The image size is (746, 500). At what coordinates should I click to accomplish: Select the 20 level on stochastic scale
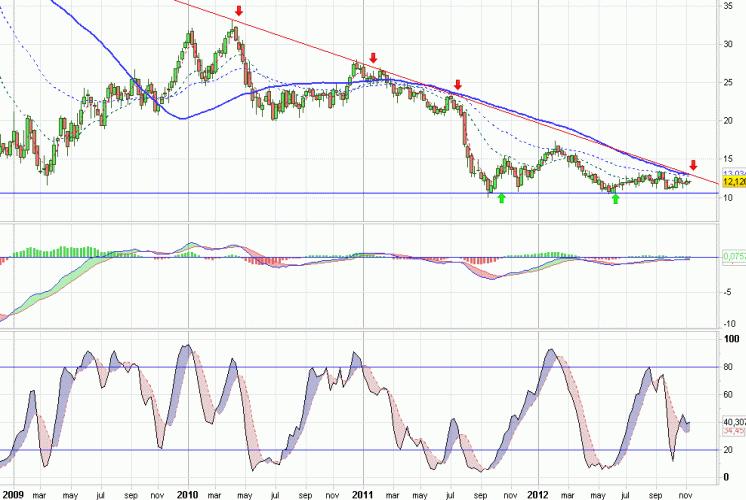729,450
